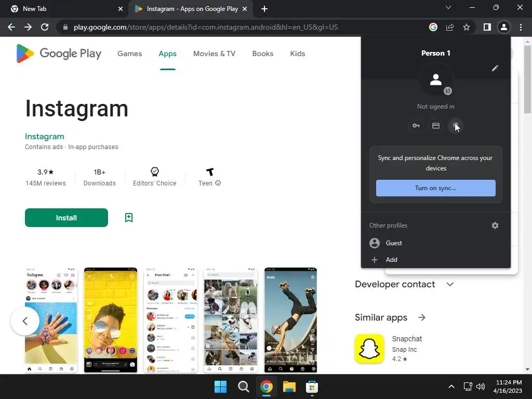Screen dimensions: 532x399
Task: Select the Instagram - Apps on Google Play tab
Action: point(191,9)
